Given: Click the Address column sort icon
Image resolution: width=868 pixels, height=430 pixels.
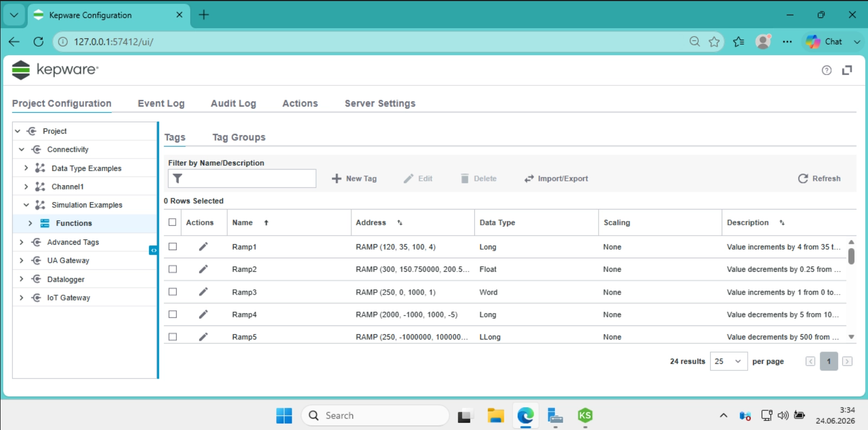Looking at the screenshot, I should [x=400, y=223].
